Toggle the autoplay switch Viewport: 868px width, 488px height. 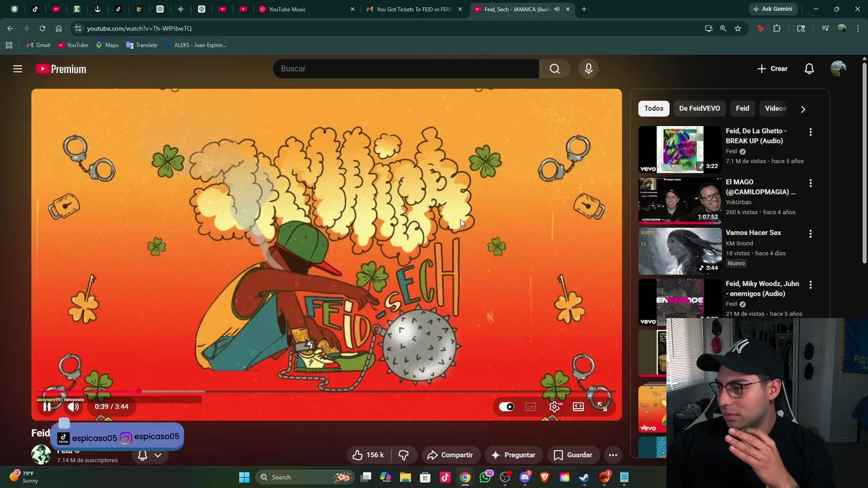pyautogui.click(x=507, y=407)
